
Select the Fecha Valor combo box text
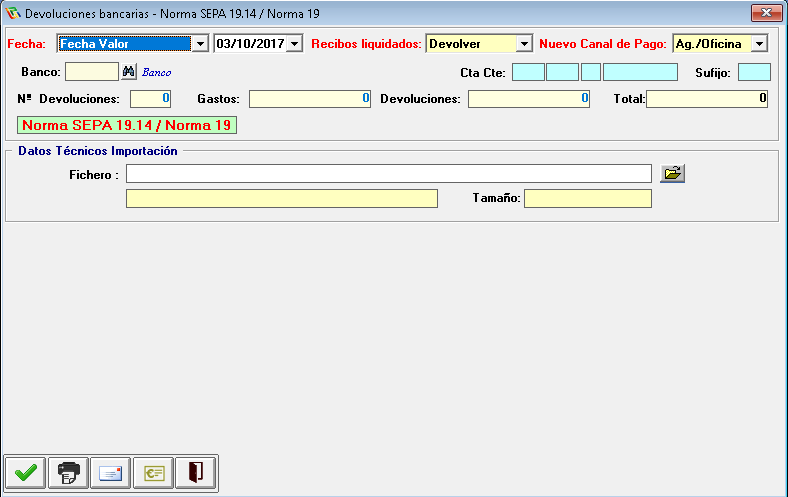[125, 44]
